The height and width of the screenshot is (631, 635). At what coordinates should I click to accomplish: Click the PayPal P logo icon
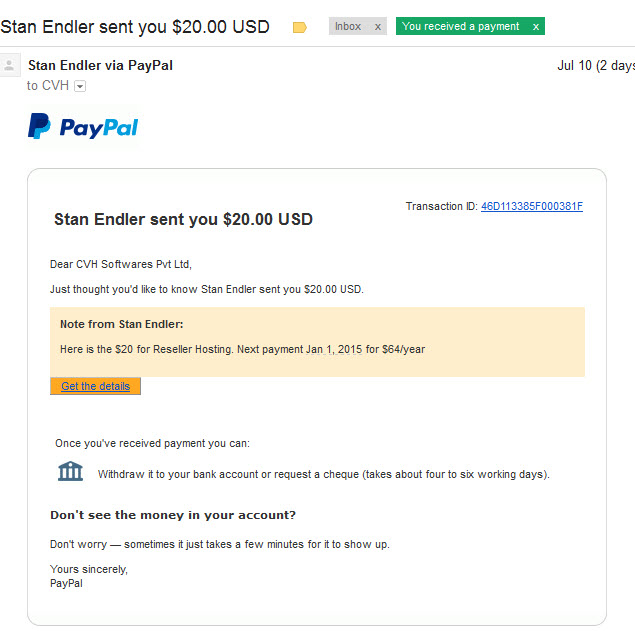[39, 126]
